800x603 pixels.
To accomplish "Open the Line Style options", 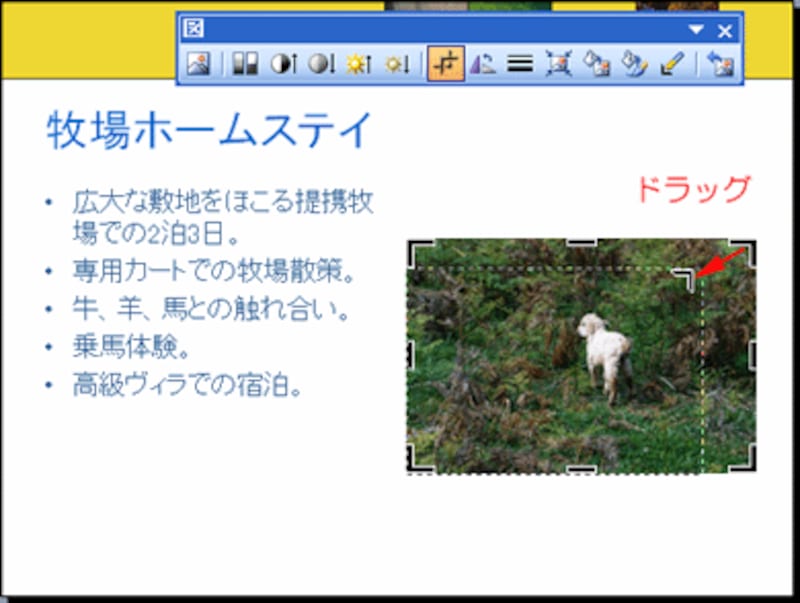I will (519, 63).
